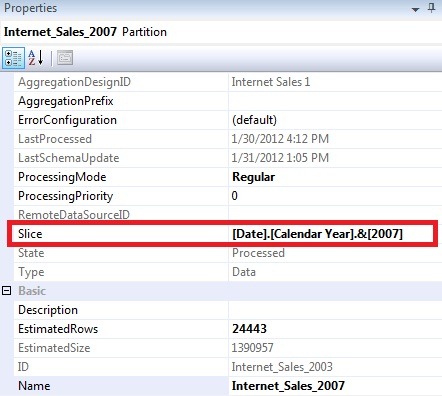Select the EstimatedSize property
The image size is (442, 396).
click(54, 348)
